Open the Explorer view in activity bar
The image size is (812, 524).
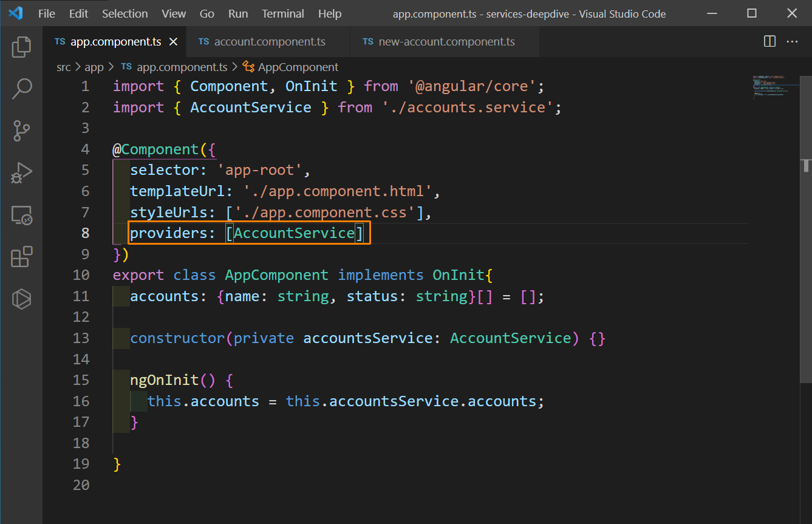tap(21, 46)
